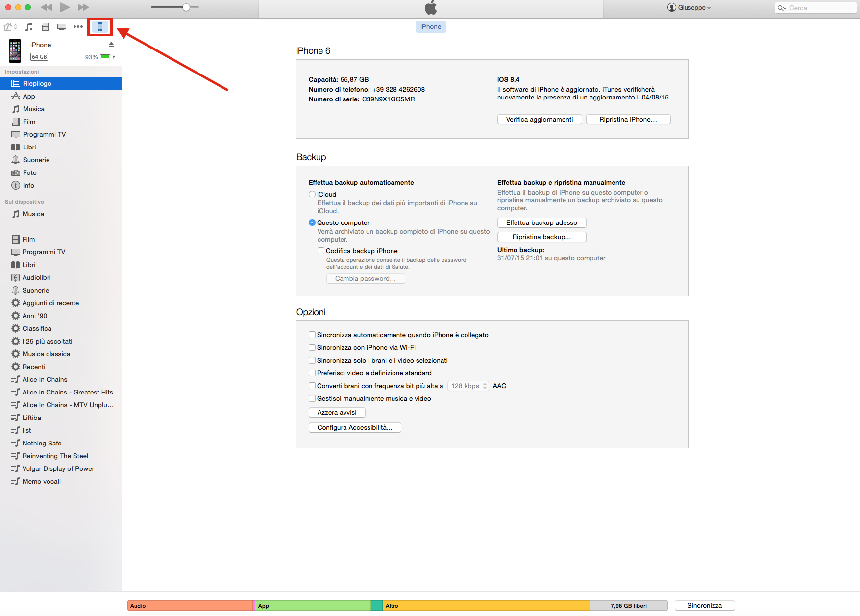860x616 pixels.
Task: Open Nothing Safe playlist
Action: 61,443
